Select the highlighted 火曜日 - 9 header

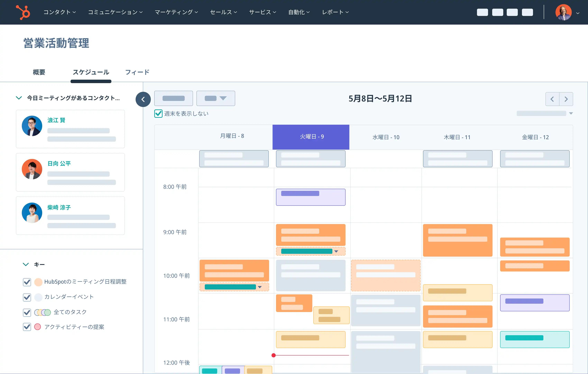tap(311, 137)
